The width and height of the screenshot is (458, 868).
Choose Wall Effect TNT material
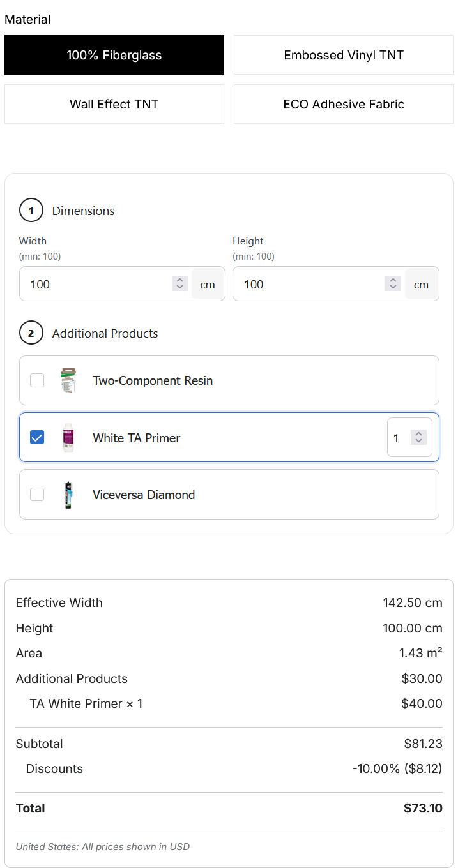click(x=114, y=104)
